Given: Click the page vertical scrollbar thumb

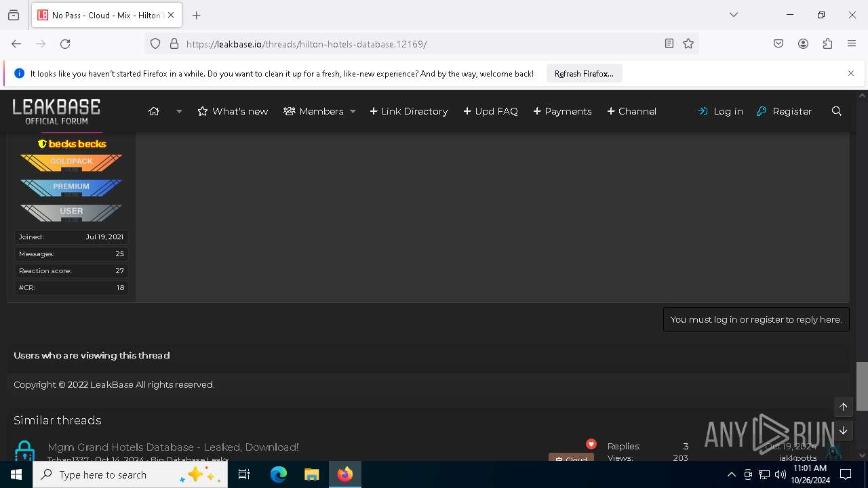Looking at the screenshot, I should (862, 386).
